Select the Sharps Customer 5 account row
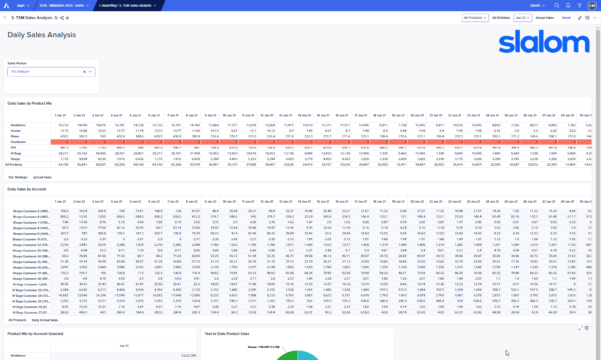Screen dimensions: 601x360 pyautogui.click(x=31, y=211)
